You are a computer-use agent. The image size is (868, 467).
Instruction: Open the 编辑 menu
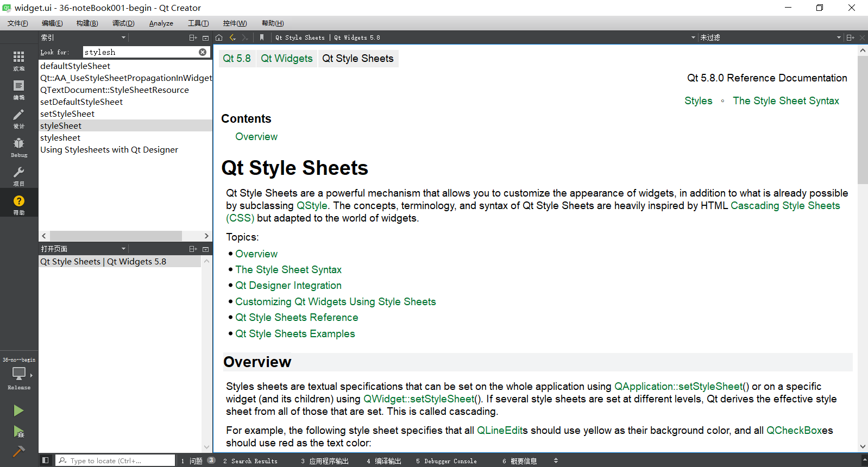(52, 23)
